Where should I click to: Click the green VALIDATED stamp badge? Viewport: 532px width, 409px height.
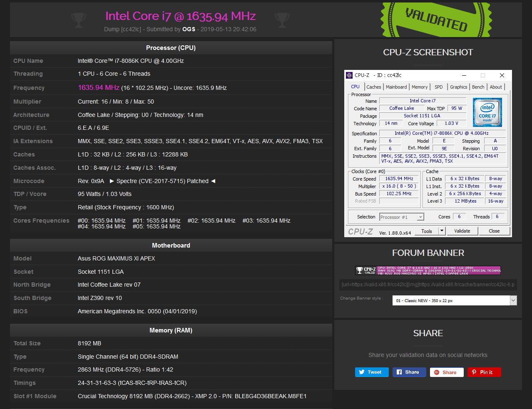coord(436,20)
